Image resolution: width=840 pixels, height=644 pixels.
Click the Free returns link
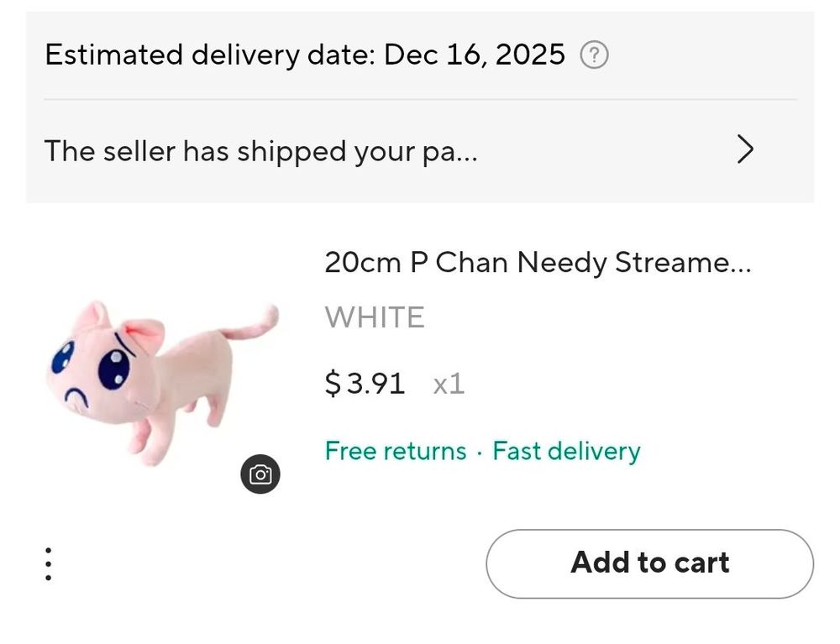tap(395, 451)
